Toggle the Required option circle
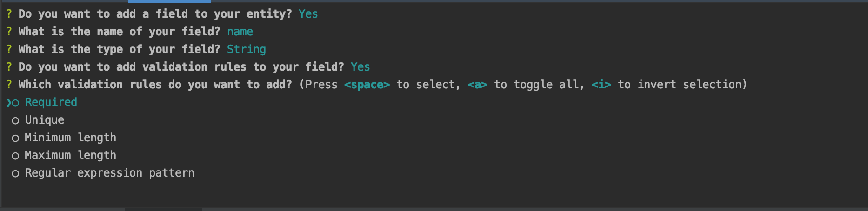868x211 pixels. 15,103
